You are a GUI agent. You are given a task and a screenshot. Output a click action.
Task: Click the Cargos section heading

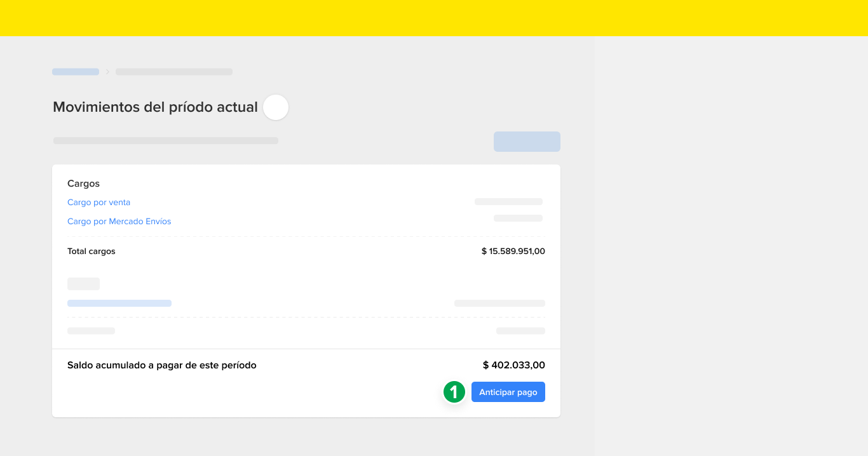83,184
